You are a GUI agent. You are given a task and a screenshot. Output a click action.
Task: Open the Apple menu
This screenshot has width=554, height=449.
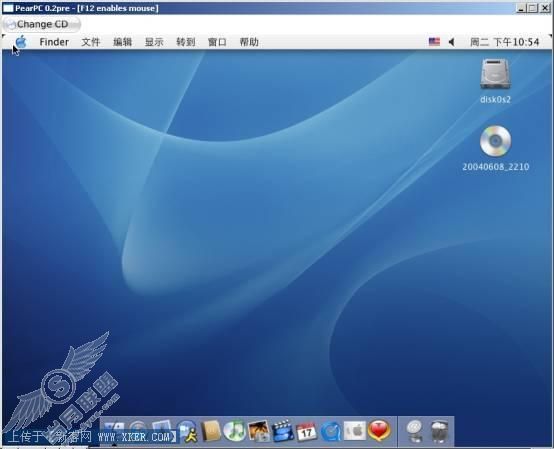click(x=21, y=42)
